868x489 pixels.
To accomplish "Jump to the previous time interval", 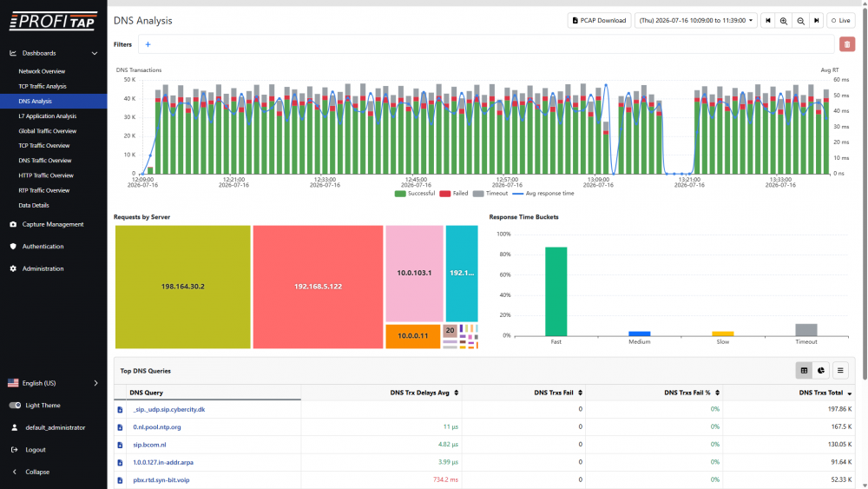I will 768,21.
